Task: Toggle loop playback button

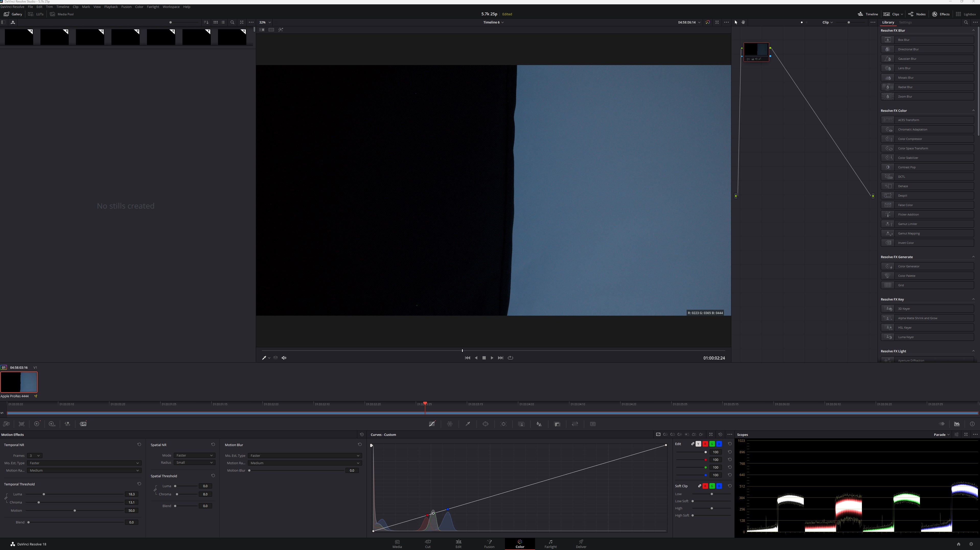Action: [510, 358]
